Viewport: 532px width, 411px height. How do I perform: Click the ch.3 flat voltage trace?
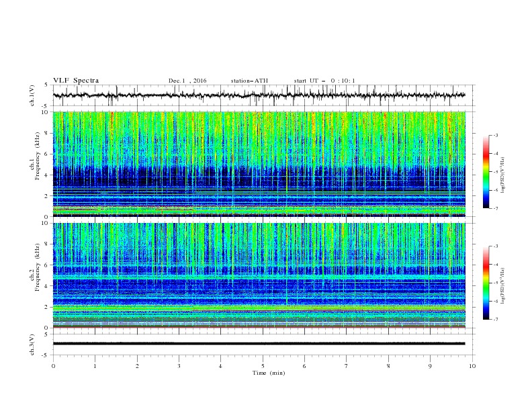(259, 344)
